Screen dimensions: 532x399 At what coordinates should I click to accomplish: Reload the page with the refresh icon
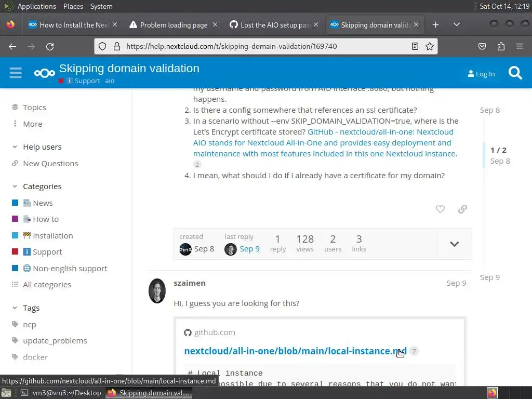50,46
